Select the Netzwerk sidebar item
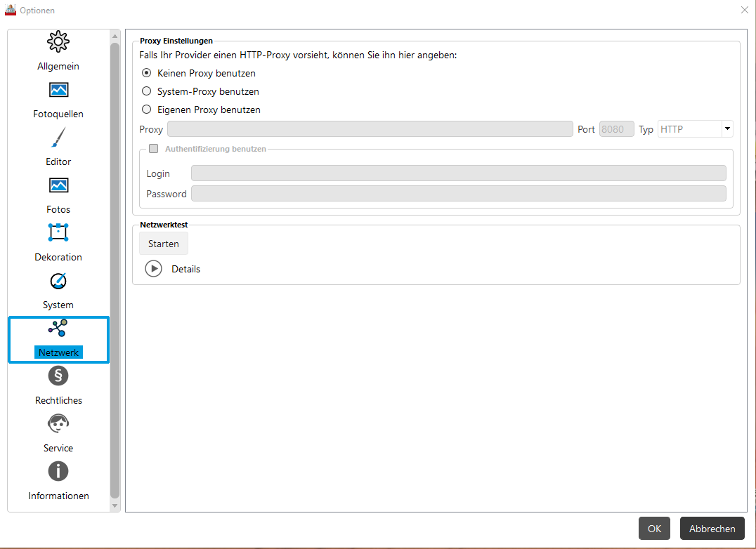 pyautogui.click(x=58, y=340)
